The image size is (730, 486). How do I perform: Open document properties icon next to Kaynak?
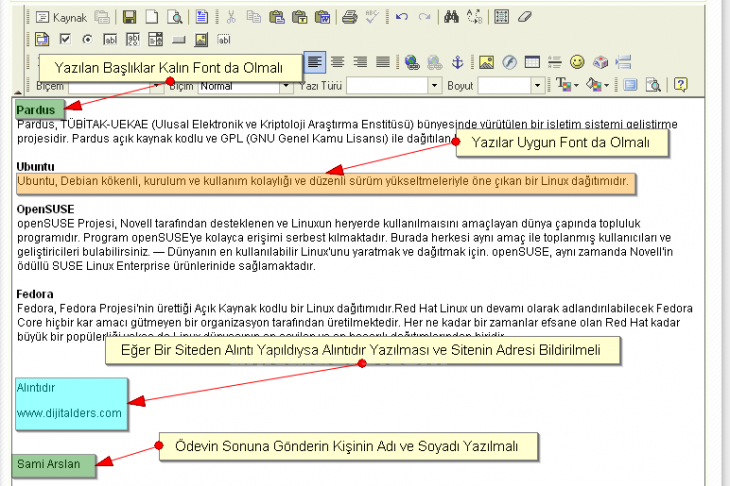tap(102, 18)
